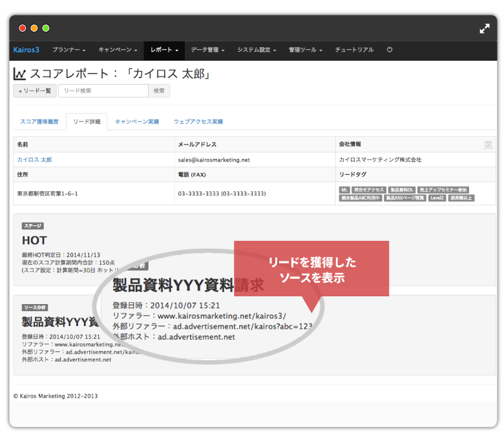Click the yellow window minimize button
Image resolution: width=504 pixels, height=439 pixels.
pyautogui.click(x=34, y=28)
